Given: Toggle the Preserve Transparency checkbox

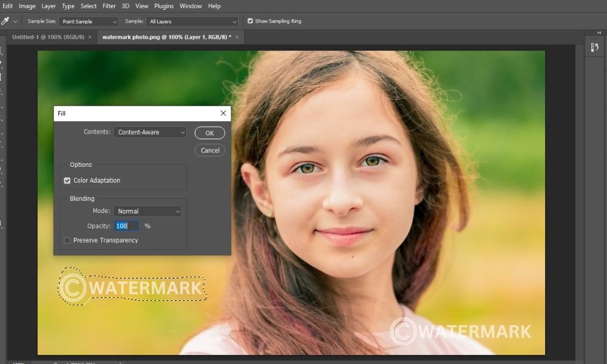Looking at the screenshot, I should 67,240.
